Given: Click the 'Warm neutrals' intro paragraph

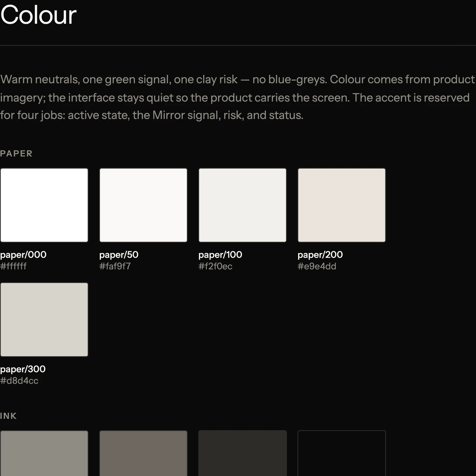Looking at the screenshot, I should 237,98.
